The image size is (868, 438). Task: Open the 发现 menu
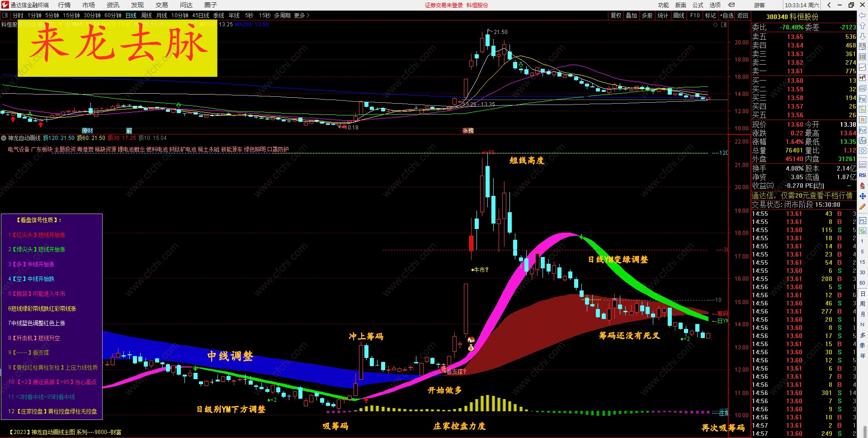pos(137,5)
